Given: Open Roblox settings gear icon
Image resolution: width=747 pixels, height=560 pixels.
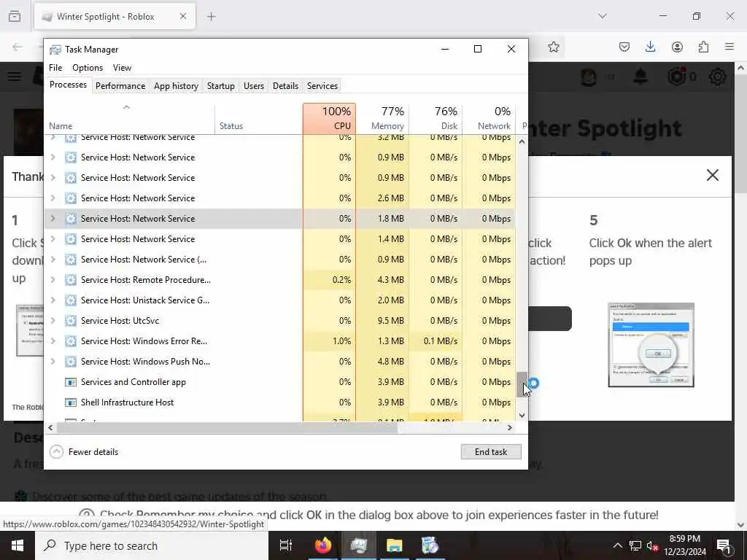Looking at the screenshot, I should click(x=718, y=76).
